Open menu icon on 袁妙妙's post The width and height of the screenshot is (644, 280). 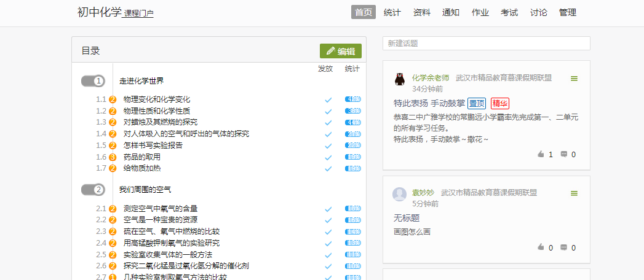click(574, 193)
